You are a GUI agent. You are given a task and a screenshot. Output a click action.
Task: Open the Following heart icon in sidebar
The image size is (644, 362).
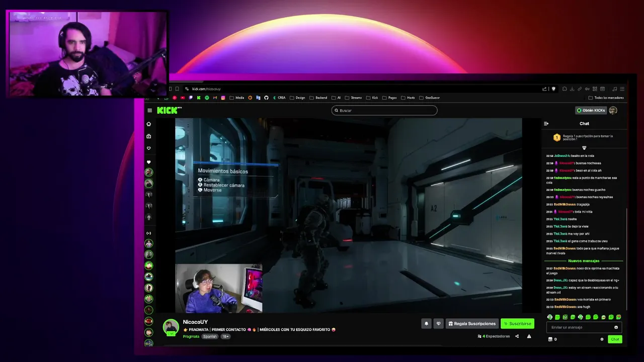148,148
